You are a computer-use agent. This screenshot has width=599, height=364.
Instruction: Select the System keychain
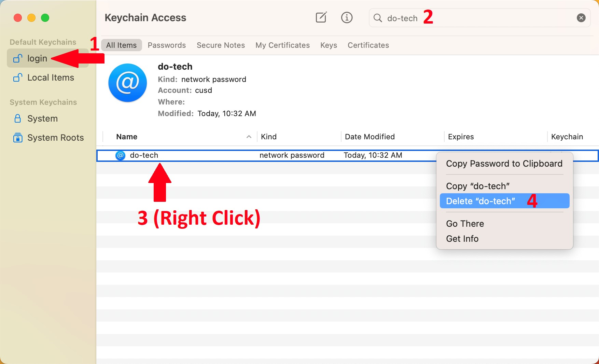click(48, 118)
